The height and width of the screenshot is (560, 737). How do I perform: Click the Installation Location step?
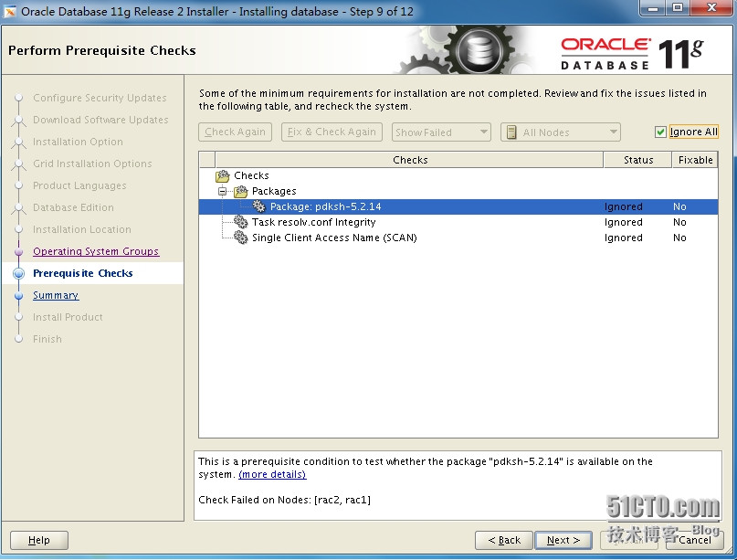click(x=82, y=229)
